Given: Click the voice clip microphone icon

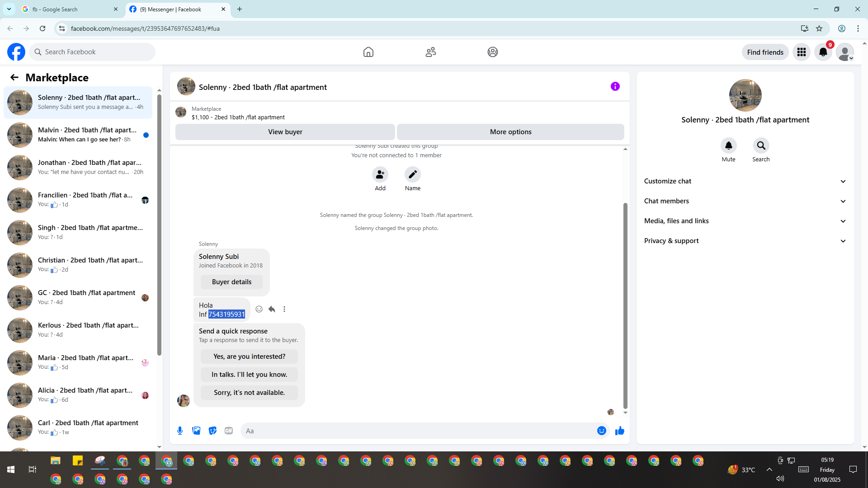Looking at the screenshot, I should click(180, 431).
